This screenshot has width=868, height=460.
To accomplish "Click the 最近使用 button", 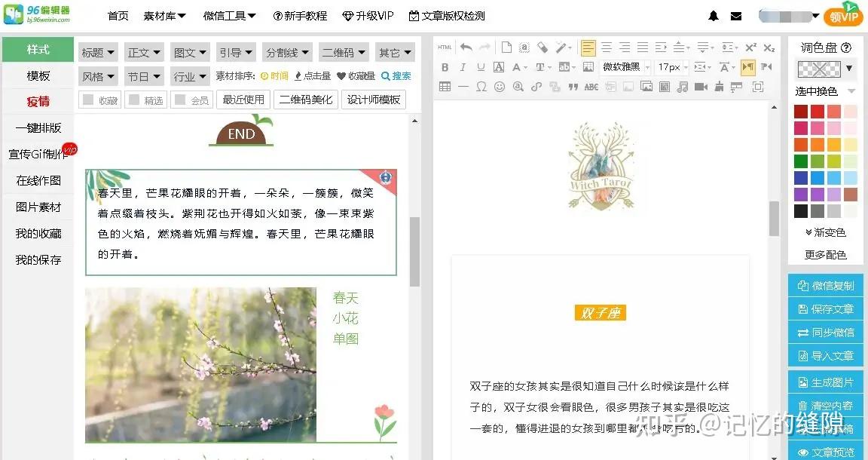I will point(243,100).
